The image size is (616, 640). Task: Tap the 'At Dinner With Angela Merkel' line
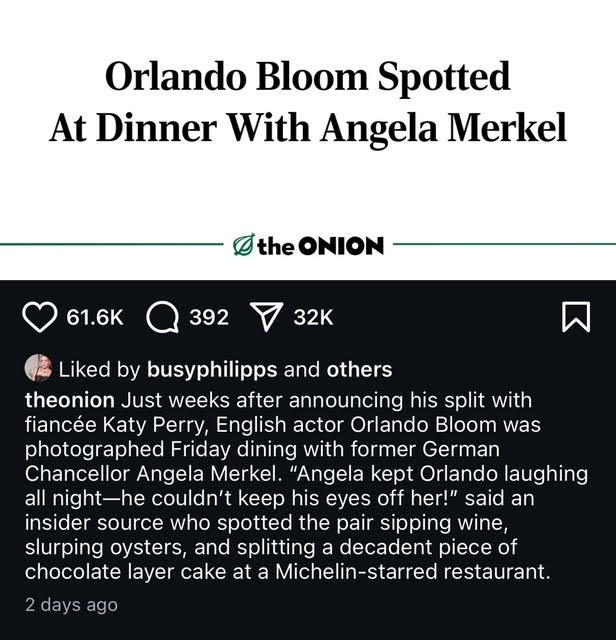click(x=308, y=128)
